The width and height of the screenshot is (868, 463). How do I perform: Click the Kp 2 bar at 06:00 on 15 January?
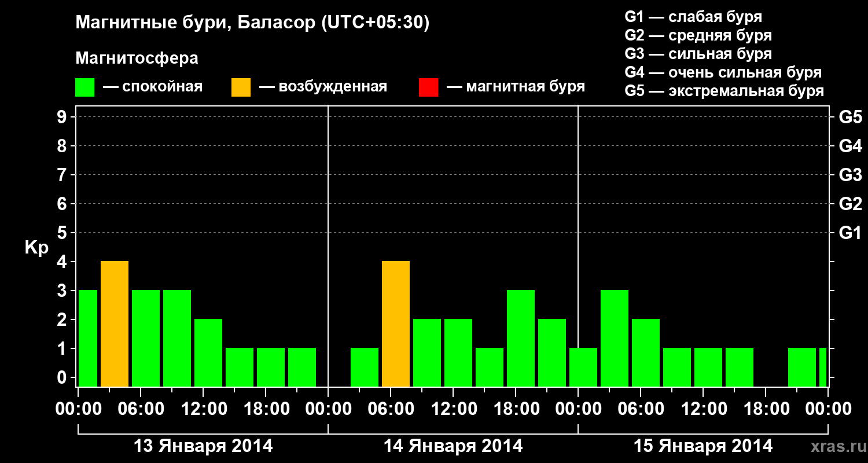[x=646, y=353]
